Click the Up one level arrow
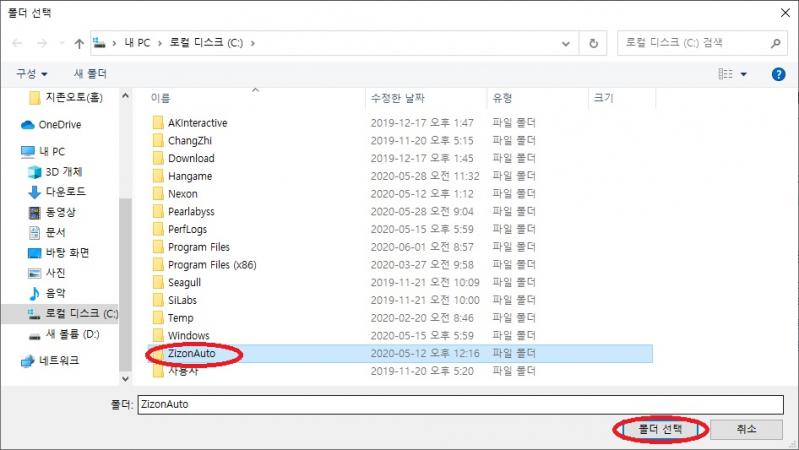The image size is (799, 450). pos(79,43)
